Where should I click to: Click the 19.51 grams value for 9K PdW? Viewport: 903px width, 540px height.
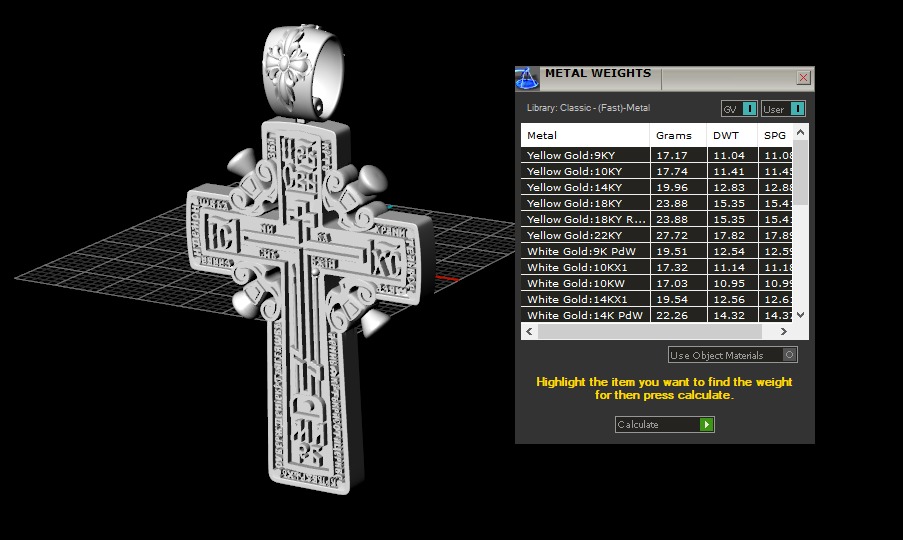click(671, 252)
